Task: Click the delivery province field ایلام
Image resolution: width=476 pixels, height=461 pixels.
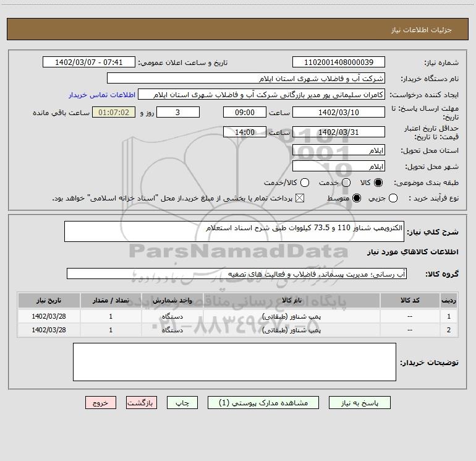Action: [x=339, y=150]
